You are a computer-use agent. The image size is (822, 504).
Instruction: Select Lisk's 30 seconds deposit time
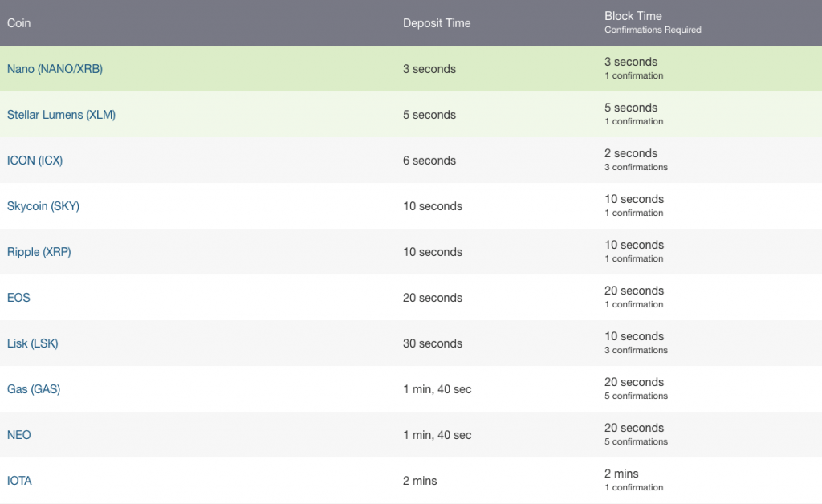tap(433, 343)
